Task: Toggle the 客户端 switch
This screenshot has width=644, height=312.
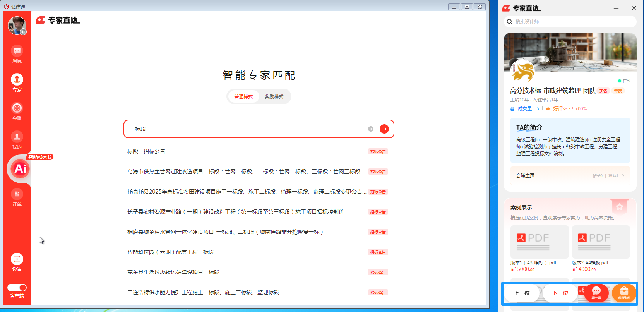Action: (17, 288)
